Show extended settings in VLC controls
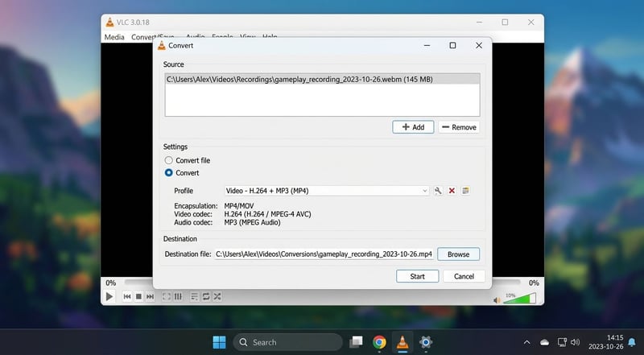The height and width of the screenshot is (355, 644). click(178, 296)
